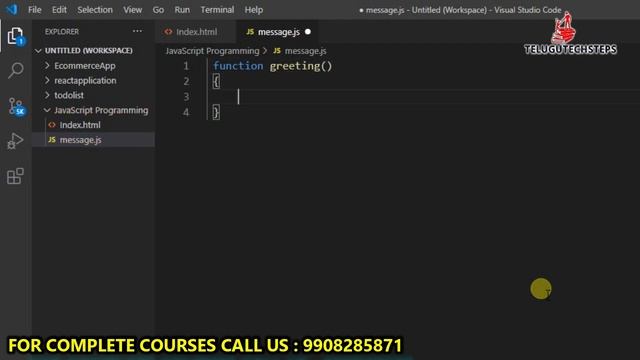Place cursor on line 1 function greeting()
The width and height of the screenshot is (640, 360).
[273, 66]
